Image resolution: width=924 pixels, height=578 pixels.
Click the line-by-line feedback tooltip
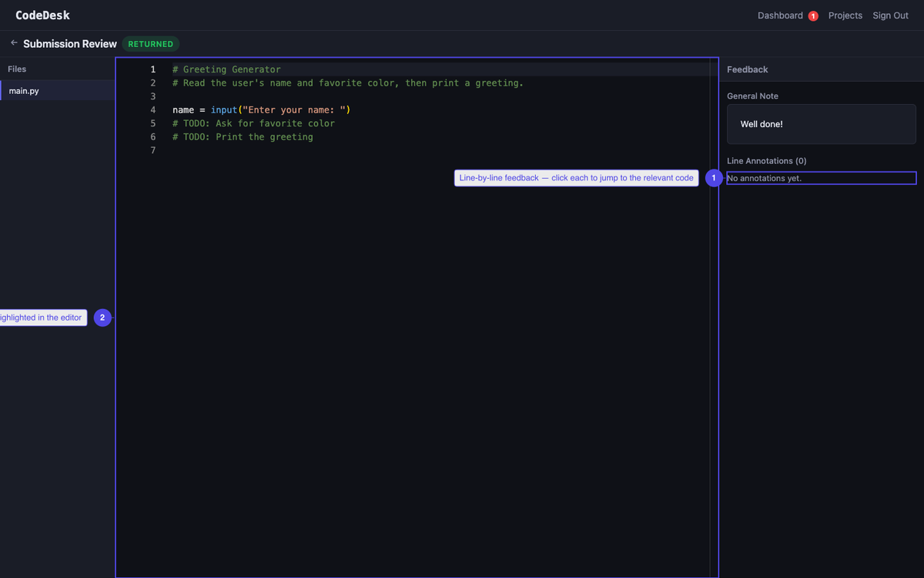[576, 178]
